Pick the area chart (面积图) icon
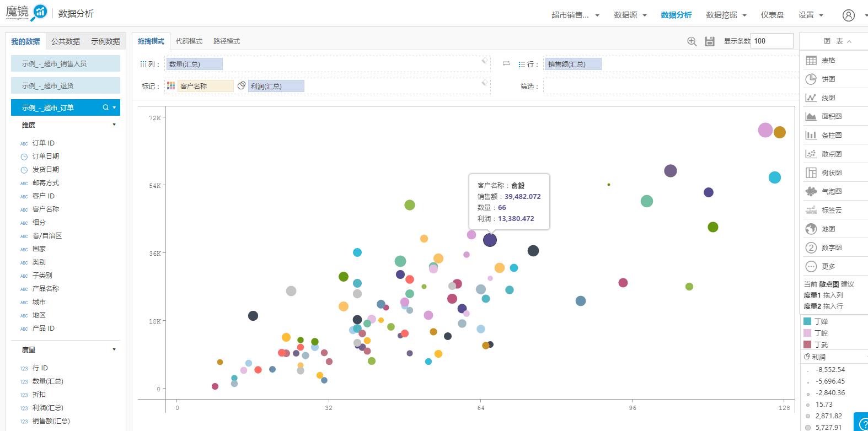Screen dimensions: 868x431 (811, 117)
